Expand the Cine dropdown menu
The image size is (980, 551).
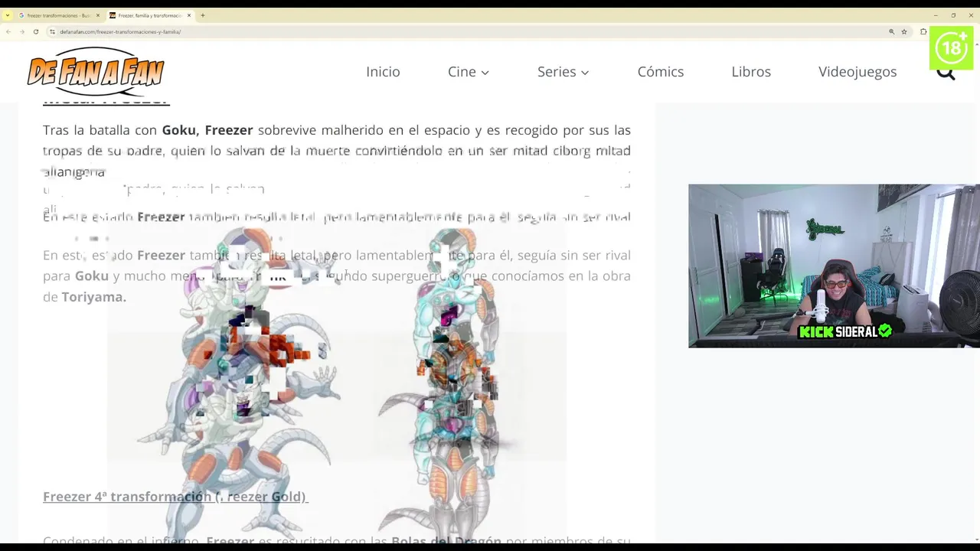[x=469, y=71]
